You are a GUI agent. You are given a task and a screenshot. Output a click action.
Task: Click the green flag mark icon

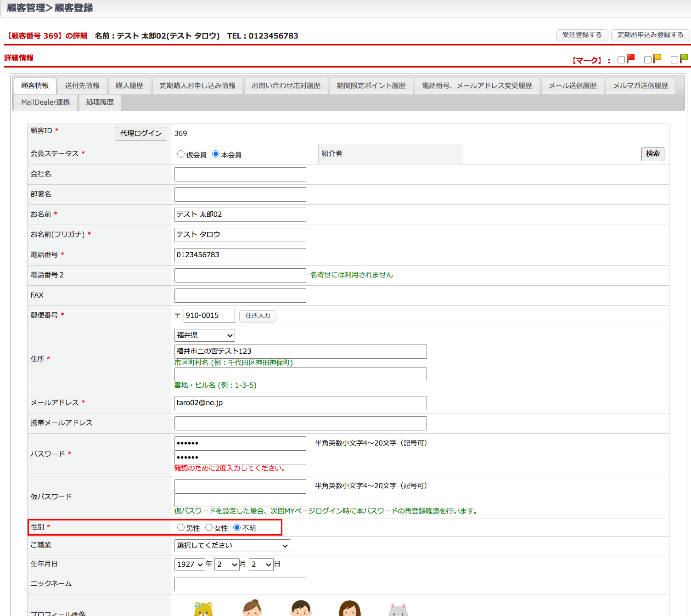[684, 59]
